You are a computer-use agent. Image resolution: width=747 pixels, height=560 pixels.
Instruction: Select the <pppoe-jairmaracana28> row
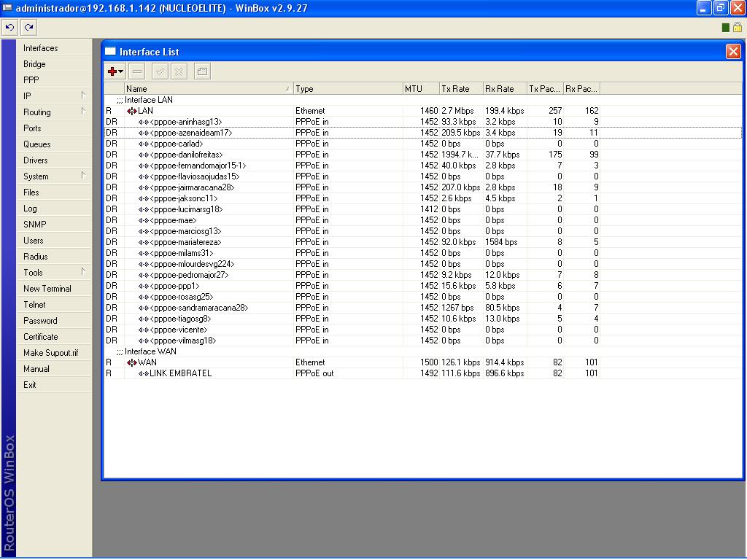pyautogui.click(x=423, y=187)
